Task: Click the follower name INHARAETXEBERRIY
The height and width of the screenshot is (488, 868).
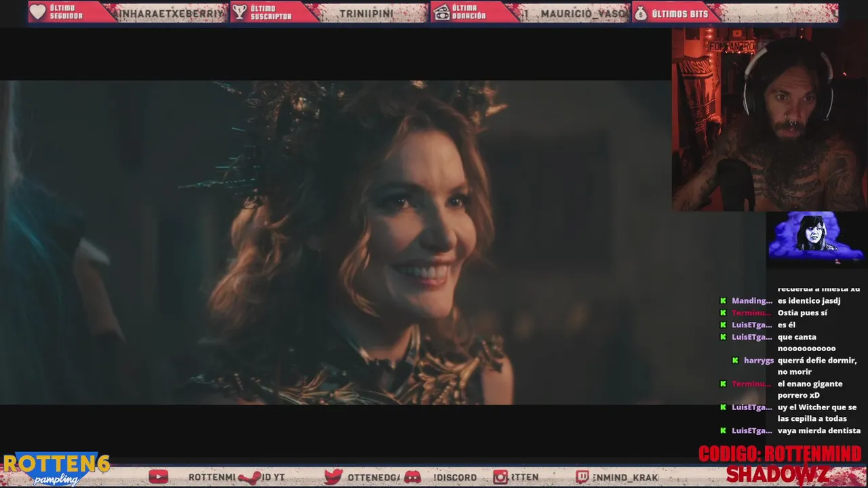Action: [170, 14]
